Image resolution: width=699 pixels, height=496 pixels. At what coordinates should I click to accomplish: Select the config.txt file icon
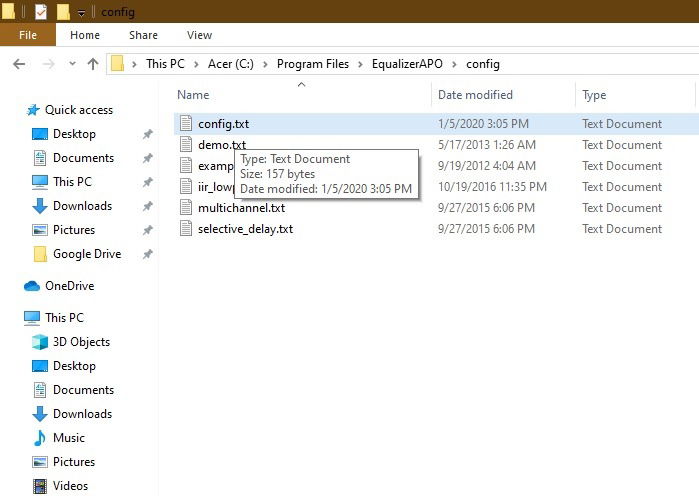click(186, 123)
